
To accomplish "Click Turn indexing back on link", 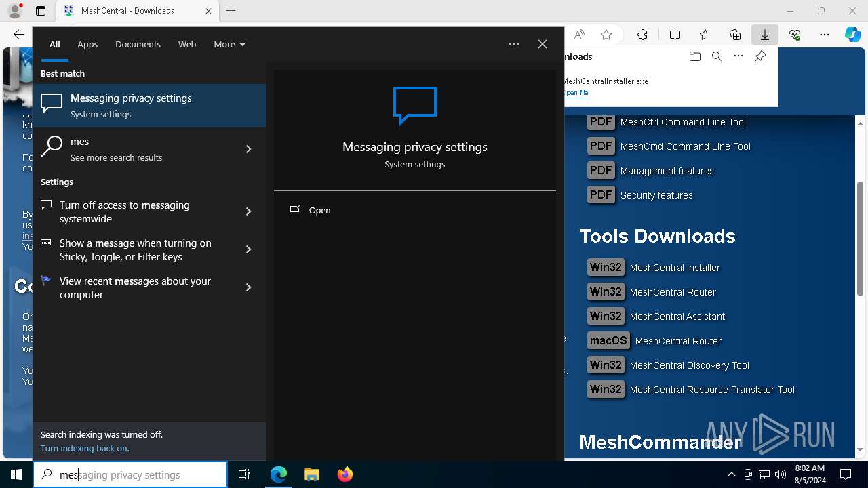I will [85, 448].
